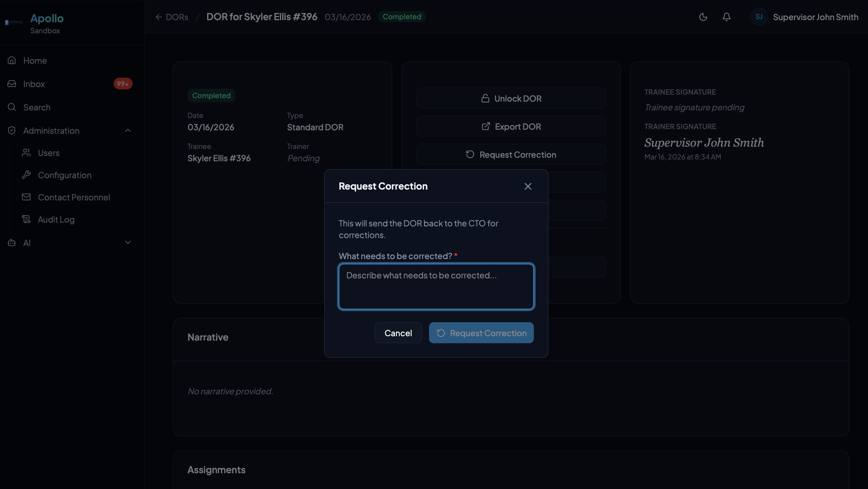The height and width of the screenshot is (489, 868).
Task: Go back via DORs arrow link
Action: (172, 17)
